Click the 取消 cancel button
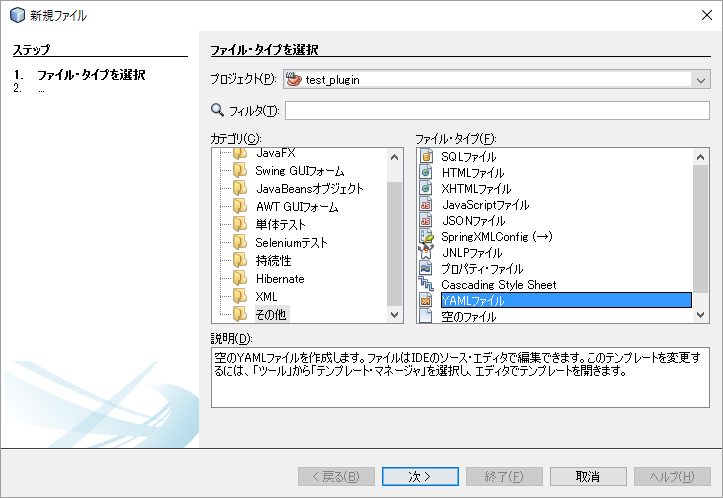 pyautogui.click(x=588, y=476)
